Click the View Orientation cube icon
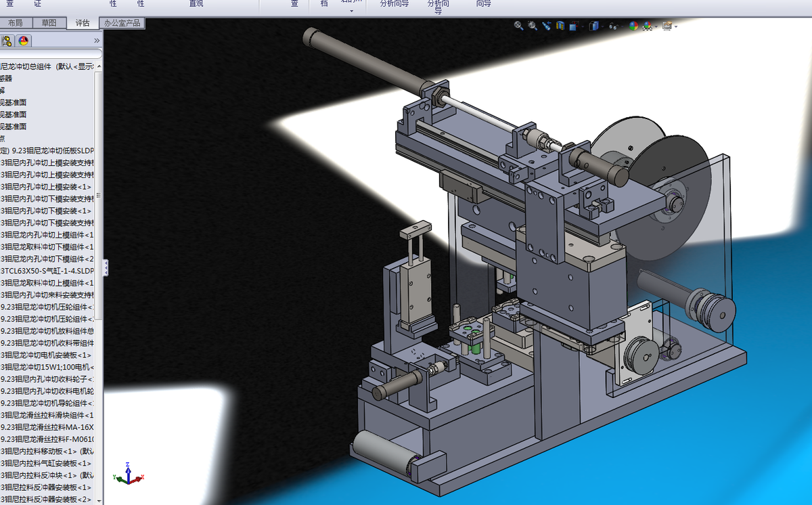812x505 pixels. pos(574,26)
